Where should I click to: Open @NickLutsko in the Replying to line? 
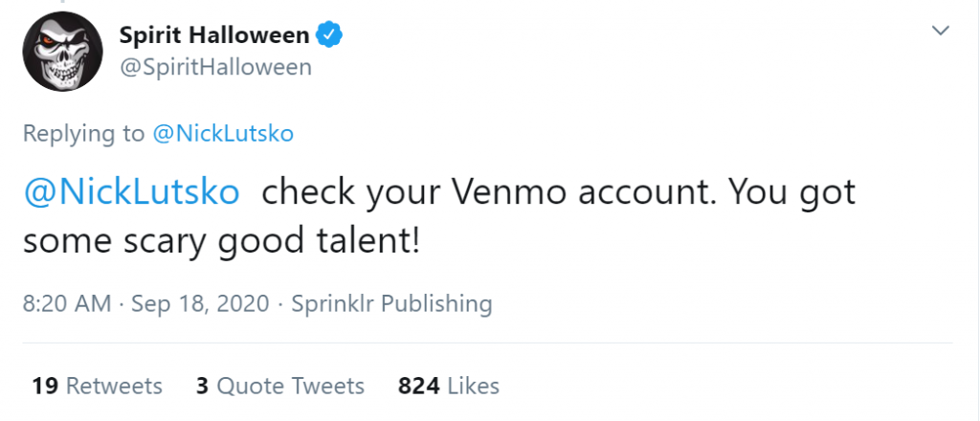pyautogui.click(x=223, y=134)
